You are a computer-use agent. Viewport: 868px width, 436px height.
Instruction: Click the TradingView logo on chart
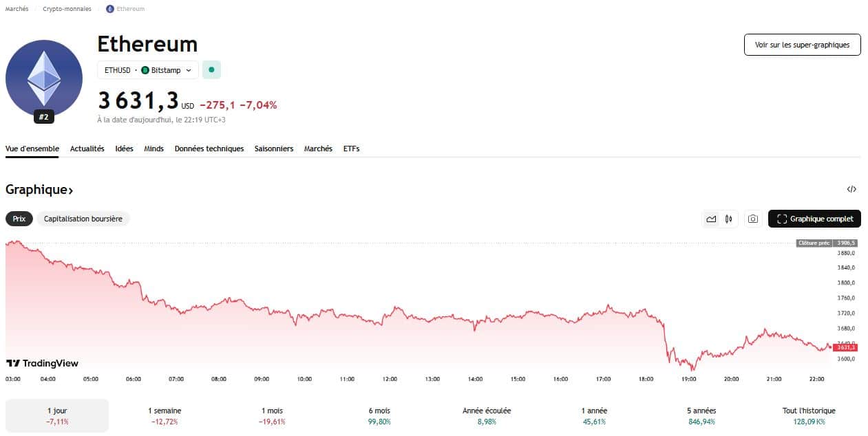point(43,363)
